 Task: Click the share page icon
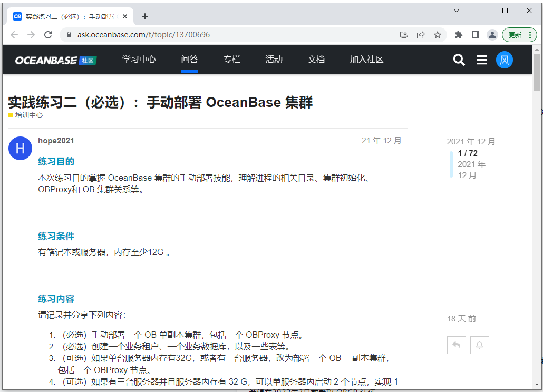coord(421,35)
